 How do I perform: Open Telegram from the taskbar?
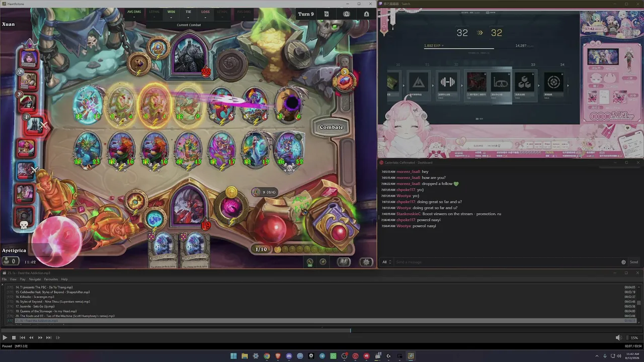pos(322,356)
